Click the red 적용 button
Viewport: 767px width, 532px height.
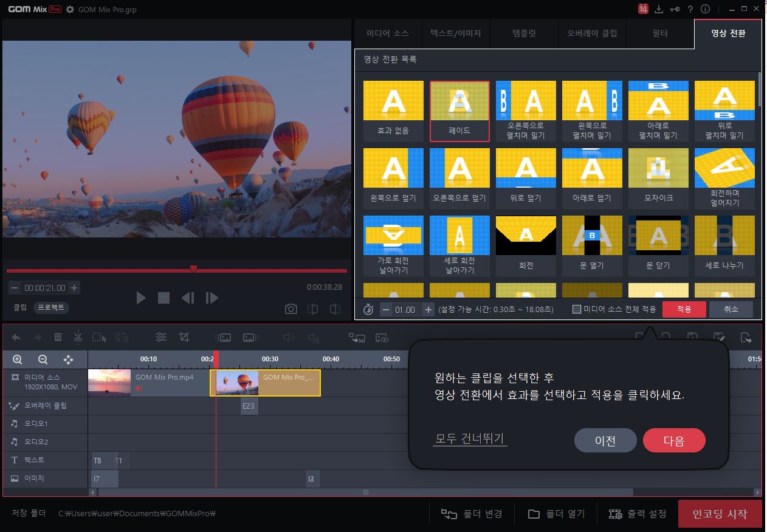point(684,309)
